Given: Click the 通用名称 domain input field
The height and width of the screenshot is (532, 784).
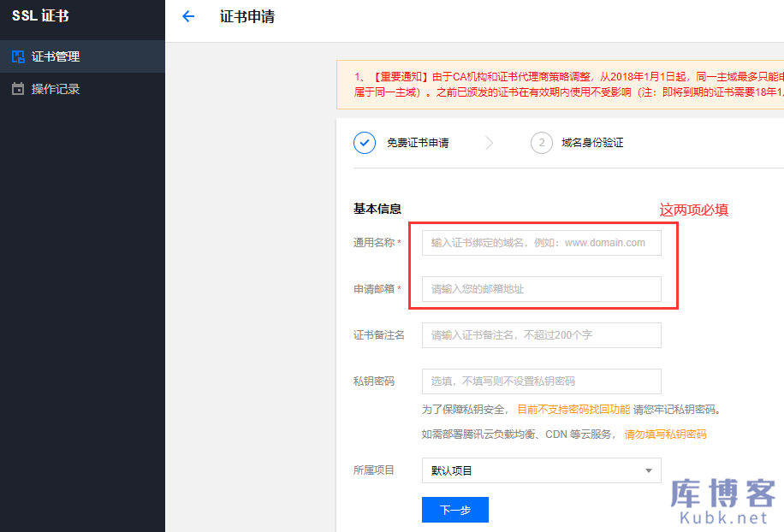Looking at the screenshot, I should [x=541, y=243].
